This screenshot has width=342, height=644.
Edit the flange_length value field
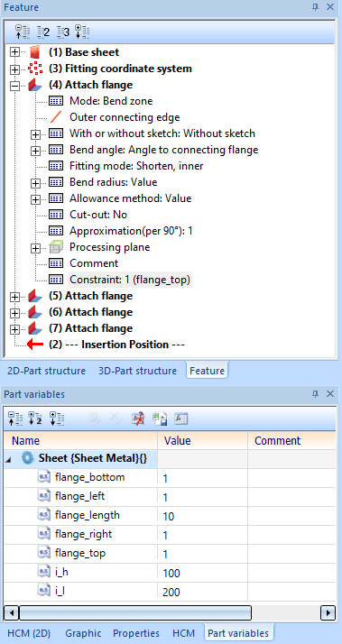coord(202,515)
